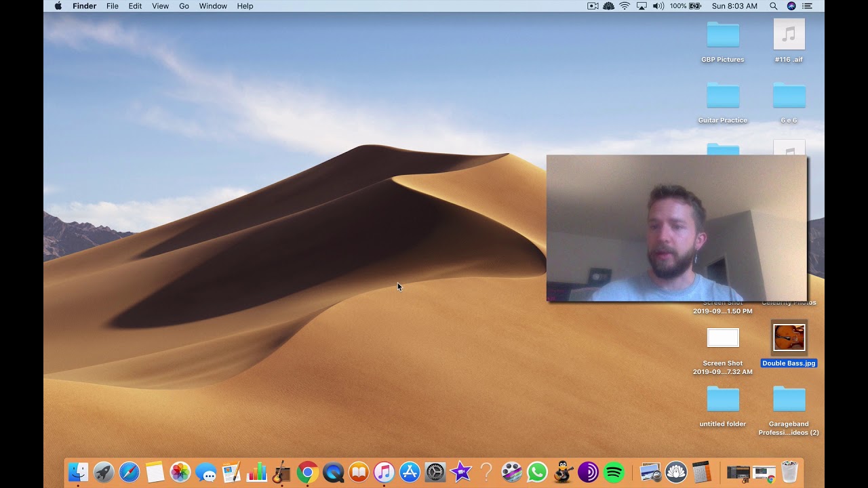The width and height of the screenshot is (868, 488).
Task: Open the Notification Center list icon
Action: click(807, 6)
